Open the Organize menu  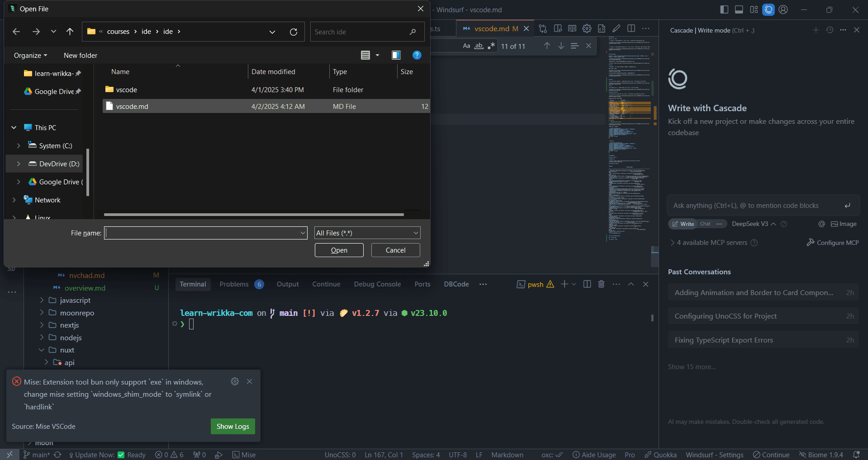coord(30,55)
